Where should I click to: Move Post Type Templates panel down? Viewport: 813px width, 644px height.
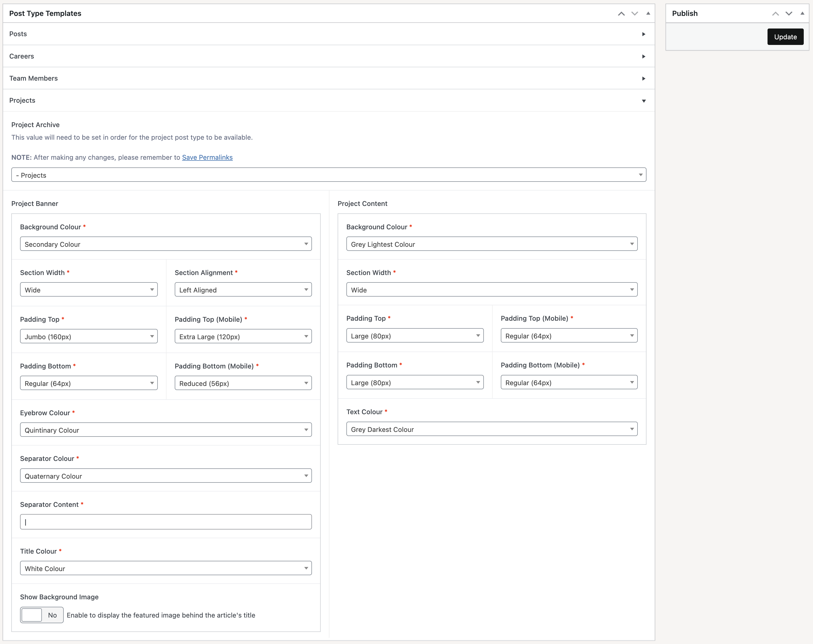pos(635,14)
